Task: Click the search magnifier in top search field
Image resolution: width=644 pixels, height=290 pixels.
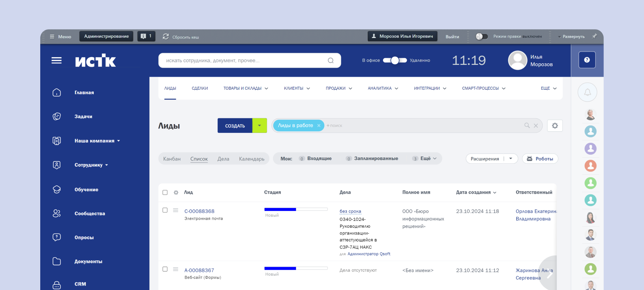Action: pos(330,60)
